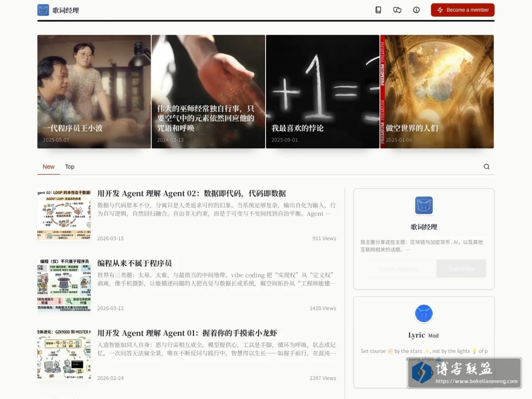Viewport: 532px width, 399px height.
Task: Open premium featured card 做空世界的人们
Action: [437, 92]
